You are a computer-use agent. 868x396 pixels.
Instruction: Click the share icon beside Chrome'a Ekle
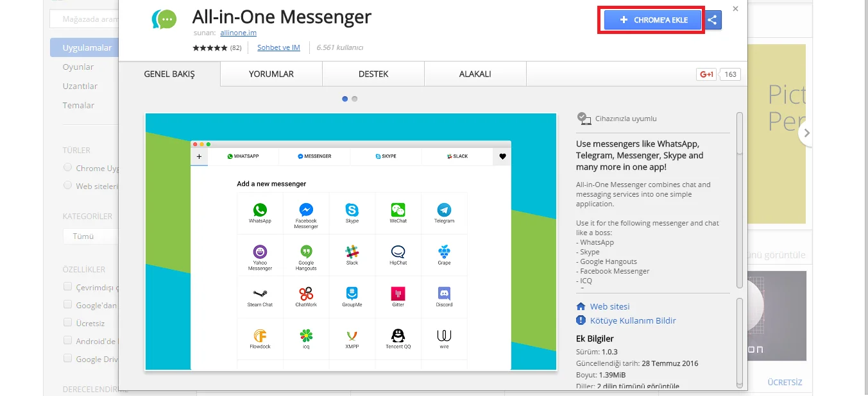[x=712, y=20]
